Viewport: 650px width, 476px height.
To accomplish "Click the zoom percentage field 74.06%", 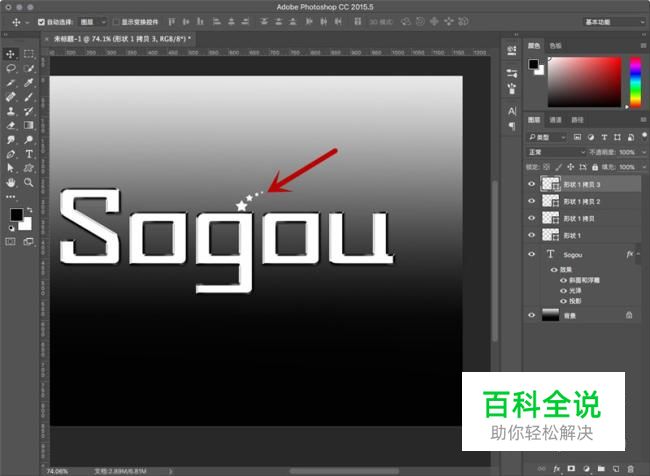I will tap(57, 471).
